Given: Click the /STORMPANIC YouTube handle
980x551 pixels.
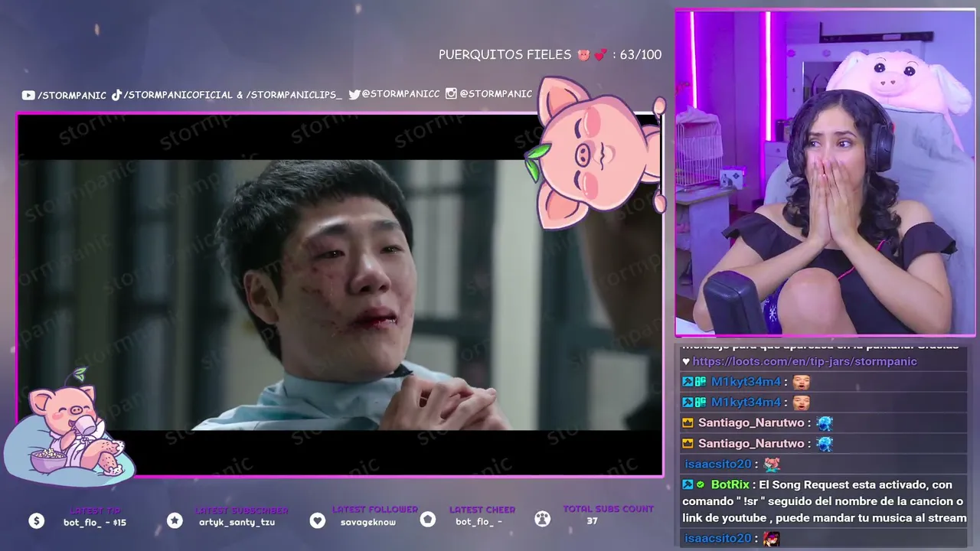Looking at the screenshot, I should [72, 96].
